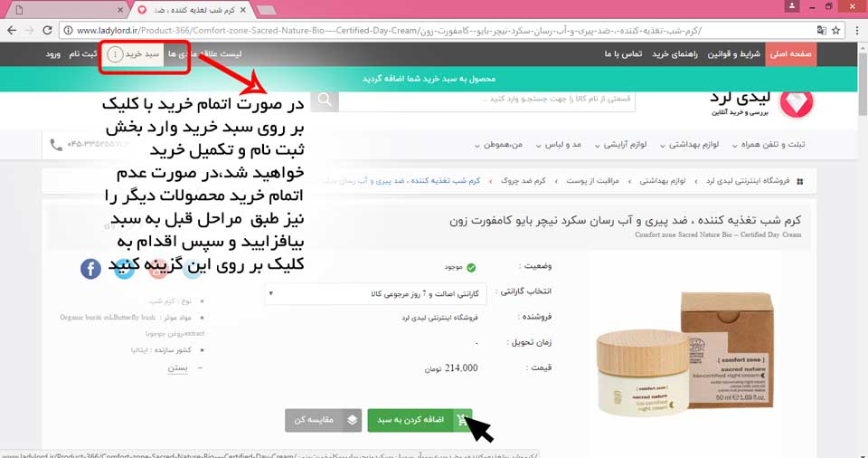Click the Comfort zone Sacred Nature subtitle
The width and height of the screenshot is (868, 458).
click(x=718, y=234)
